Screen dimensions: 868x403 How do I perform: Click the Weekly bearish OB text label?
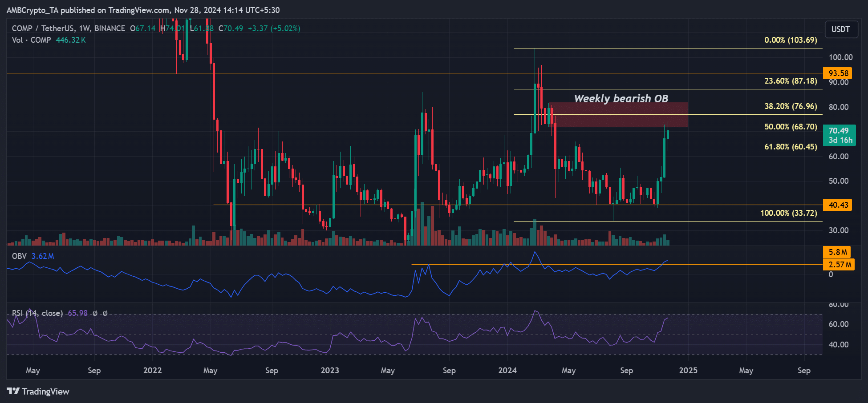point(621,99)
